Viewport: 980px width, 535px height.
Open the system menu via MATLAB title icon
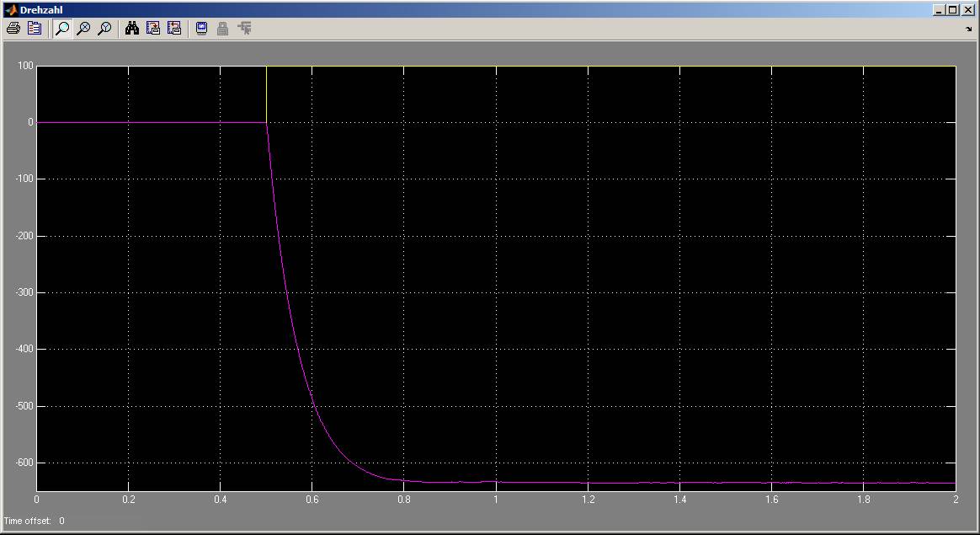(x=10, y=10)
